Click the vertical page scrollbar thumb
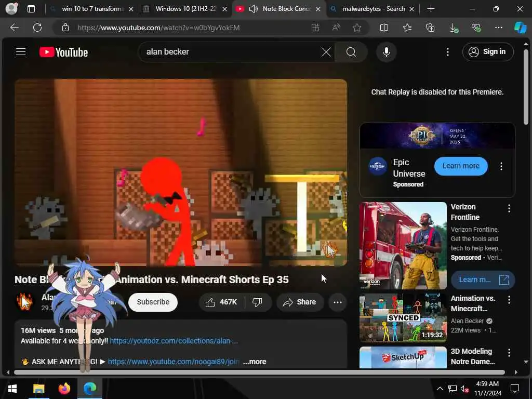The width and height of the screenshot is (532, 399). (526, 87)
